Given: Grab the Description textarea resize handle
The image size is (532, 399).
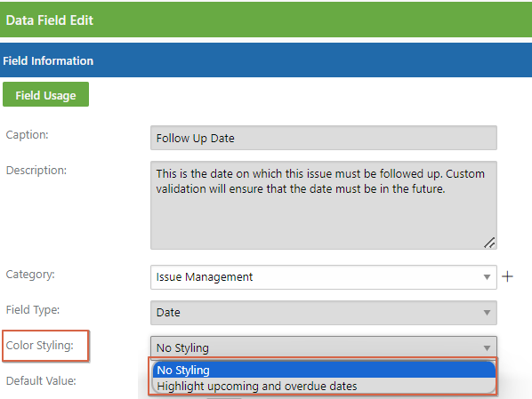Looking at the screenshot, I should click(489, 243).
